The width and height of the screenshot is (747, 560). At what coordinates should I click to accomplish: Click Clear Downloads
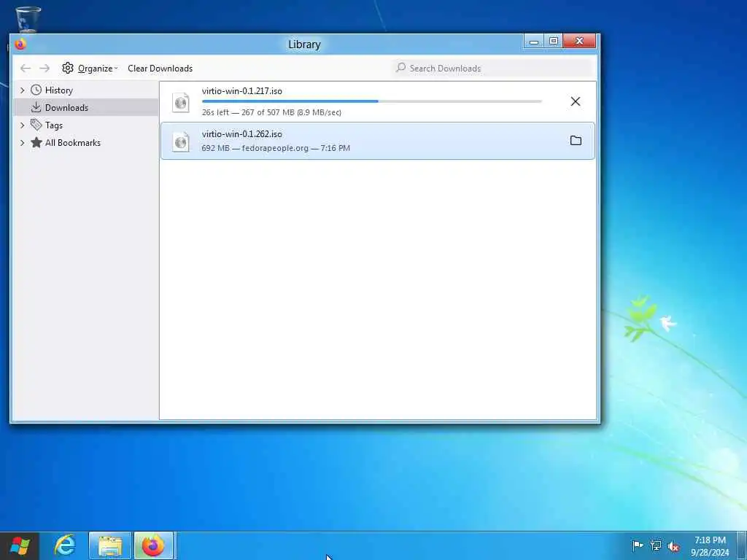click(160, 69)
